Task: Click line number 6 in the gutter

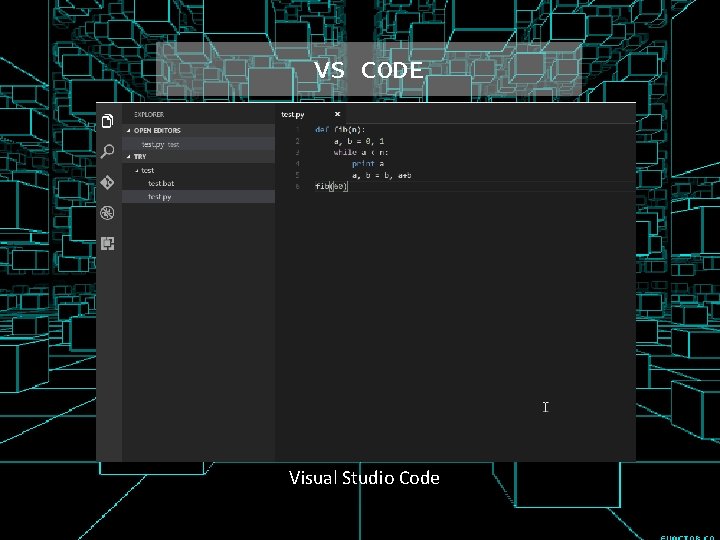Action: click(298, 186)
